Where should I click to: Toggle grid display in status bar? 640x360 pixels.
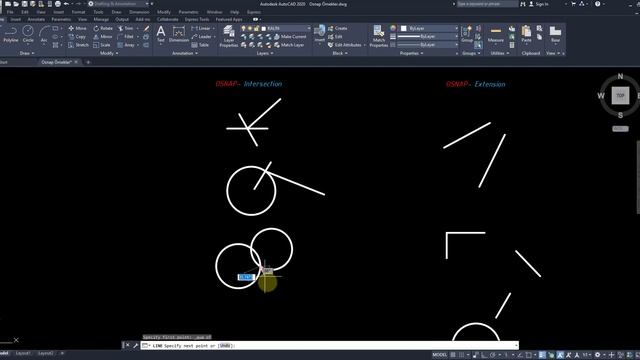pyautogui.click(x=453, y=355)
